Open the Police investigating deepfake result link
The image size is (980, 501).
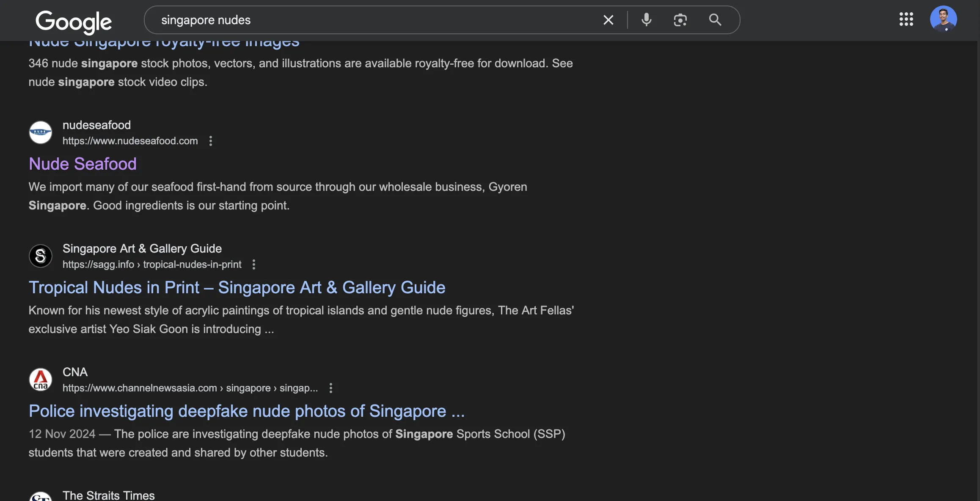[x=247, y=411]
